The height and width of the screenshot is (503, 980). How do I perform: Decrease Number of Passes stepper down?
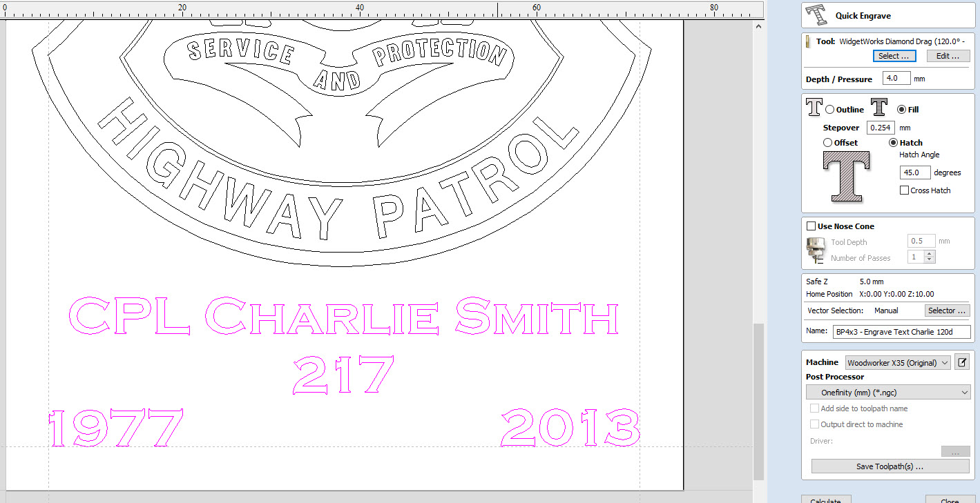pyautogui.click(x=930, y=260)
